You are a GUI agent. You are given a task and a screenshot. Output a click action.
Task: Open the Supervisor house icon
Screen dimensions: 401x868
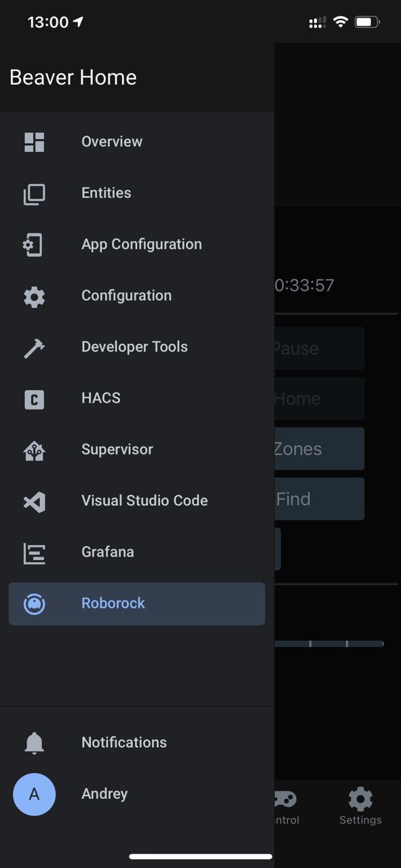click(x=34, y=450)
